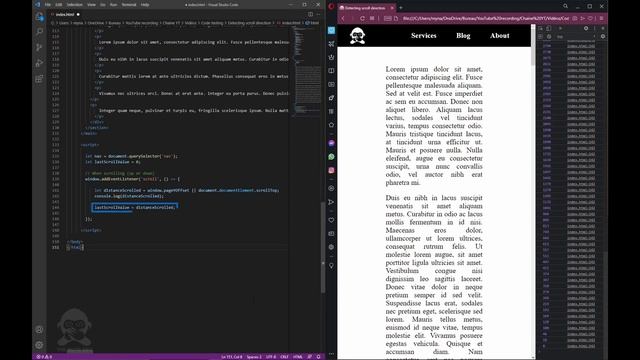The image size is (640, 360).
Task: Open DevTools settings gear
Action: (x=586, y=28)
